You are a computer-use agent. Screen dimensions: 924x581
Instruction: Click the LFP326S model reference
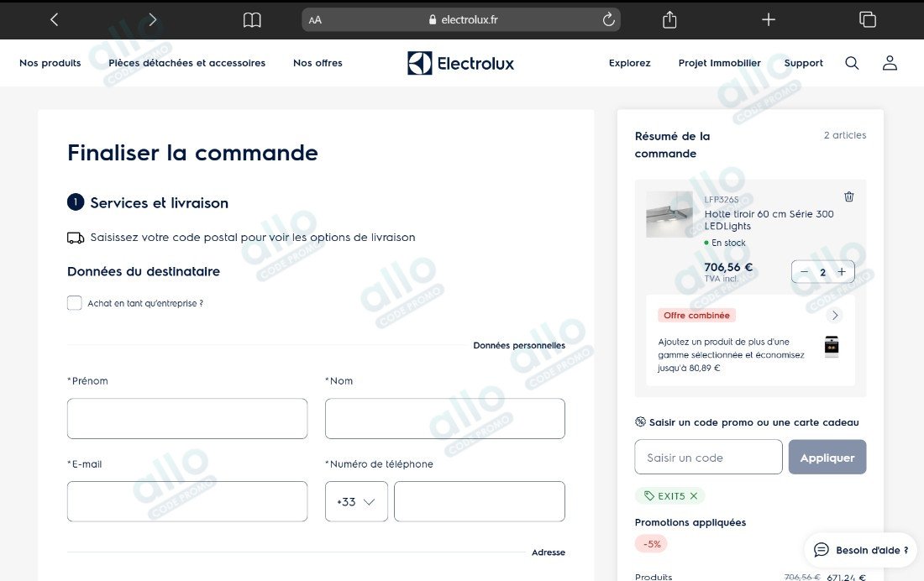pos(722,200)
